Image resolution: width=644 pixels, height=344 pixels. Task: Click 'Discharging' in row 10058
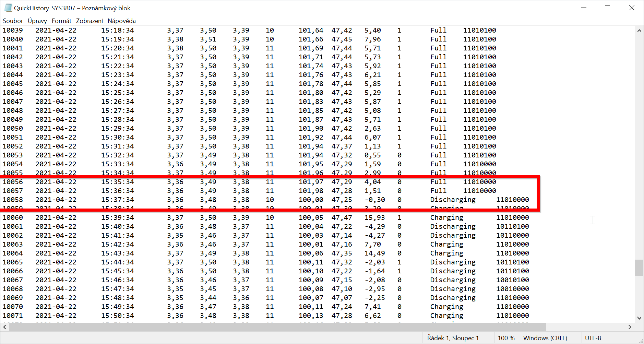pos(453,200)
